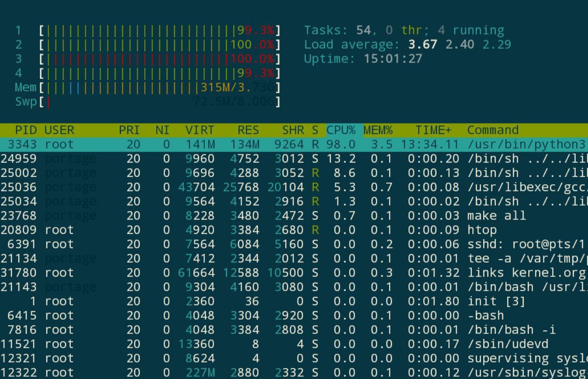Click CPU 4 usage meter bar
Image resolution: width=588 pixels, height=379 pixels.
pos(160,73)
